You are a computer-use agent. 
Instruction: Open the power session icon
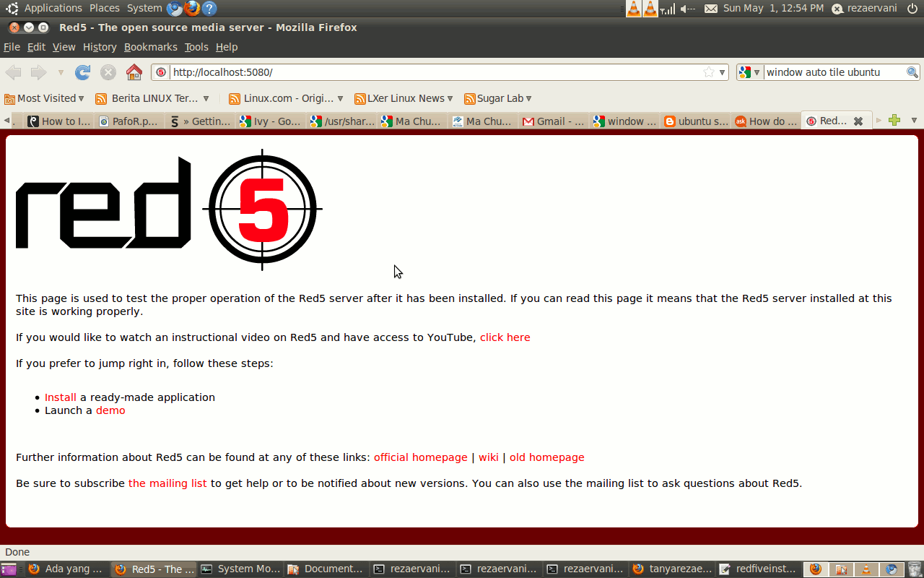pyautogui.click(x=912, y=9)
